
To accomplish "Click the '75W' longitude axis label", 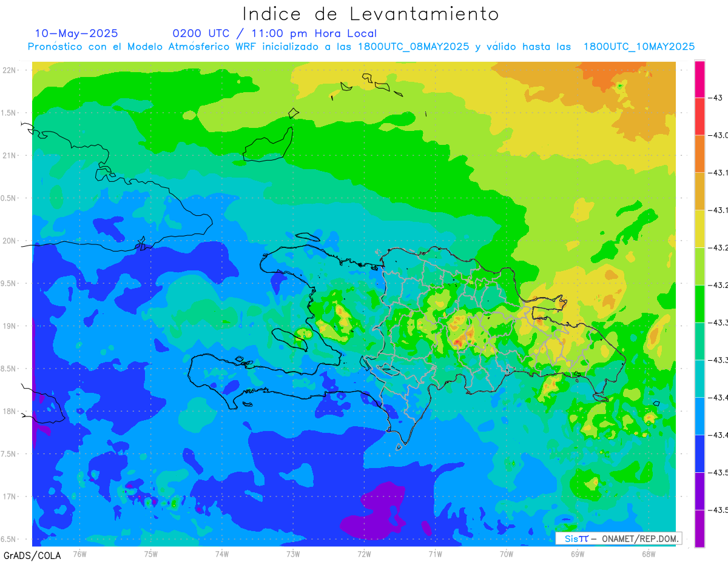I will point(151,554).
